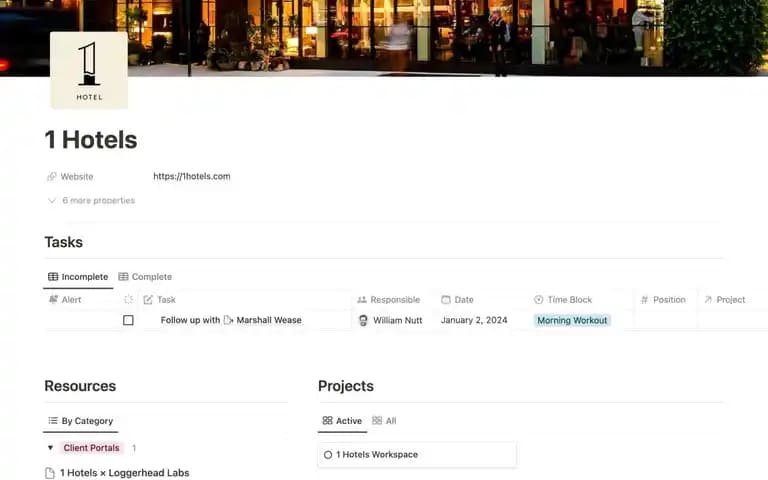Click the table icon on Complete tab
Screen dimensions: 768x480
[123, 277]
